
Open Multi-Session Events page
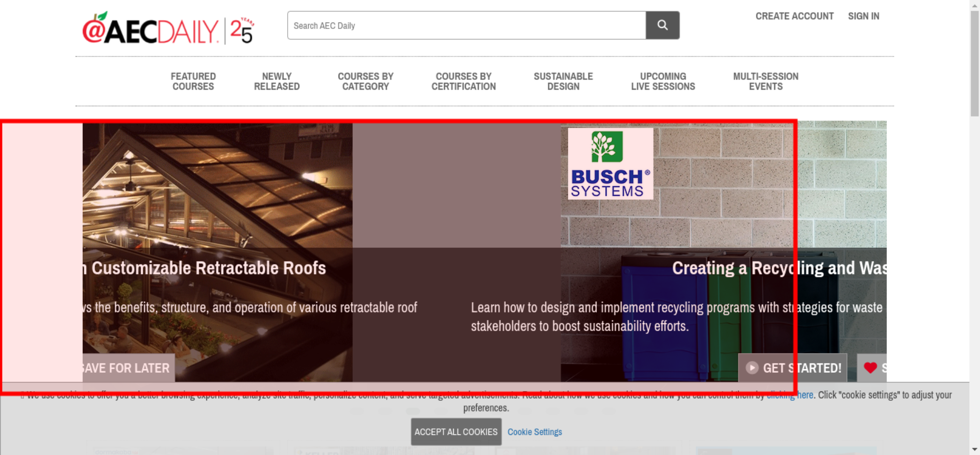(x=765, y=81)
